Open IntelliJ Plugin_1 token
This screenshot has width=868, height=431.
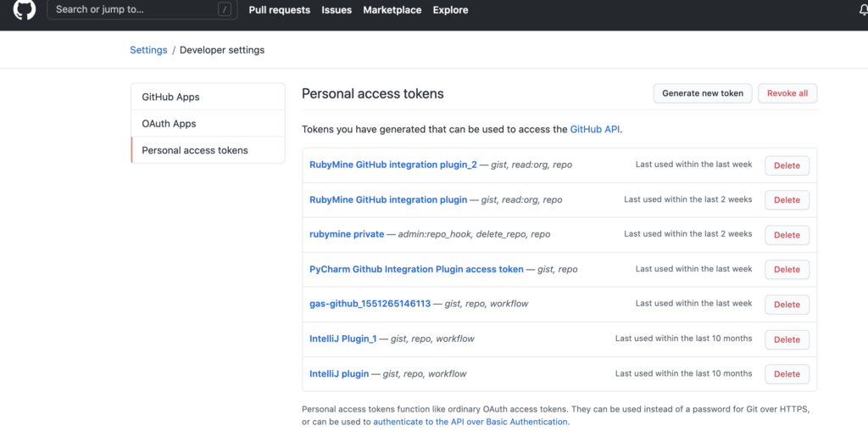[342, 339]
